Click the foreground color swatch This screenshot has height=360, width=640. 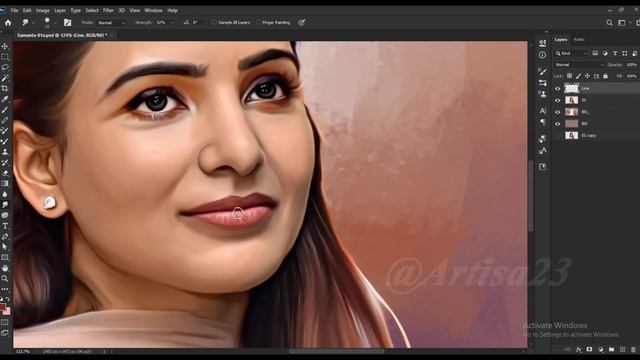[2, 307]
